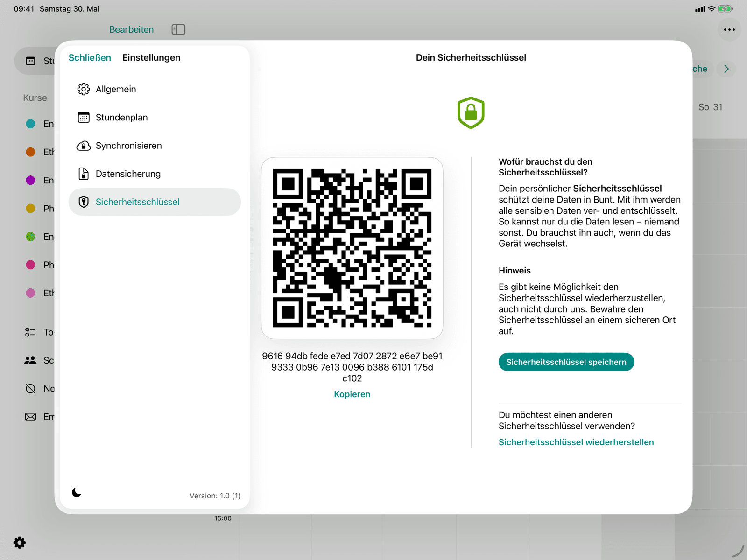
Task: Click the Einstellungen title
Action: point(151,57)
